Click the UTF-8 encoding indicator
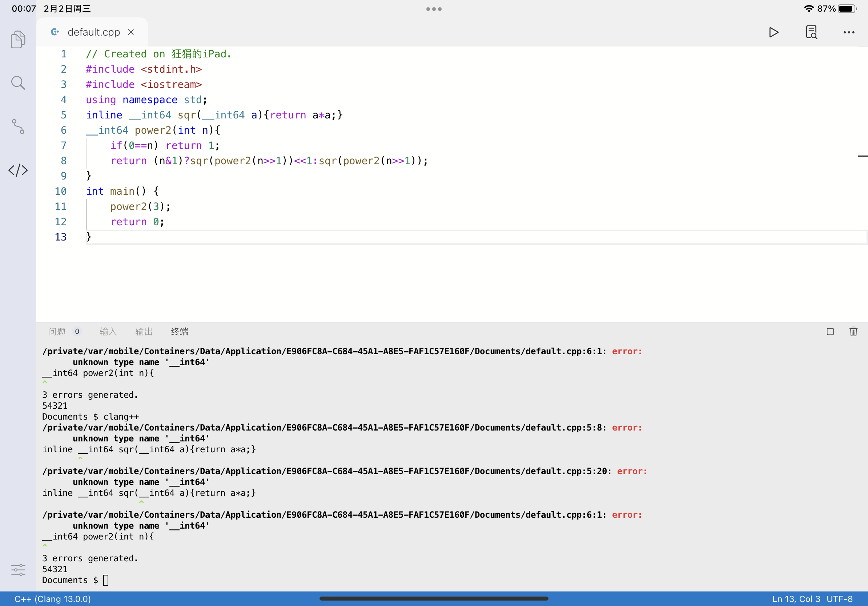 tap(840, 599)
